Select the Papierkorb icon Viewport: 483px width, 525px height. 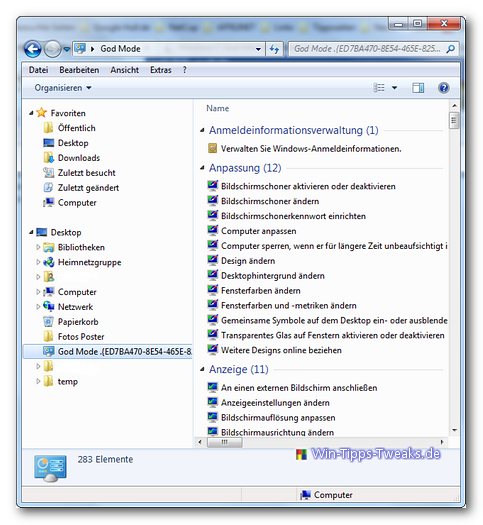(49, 321)
